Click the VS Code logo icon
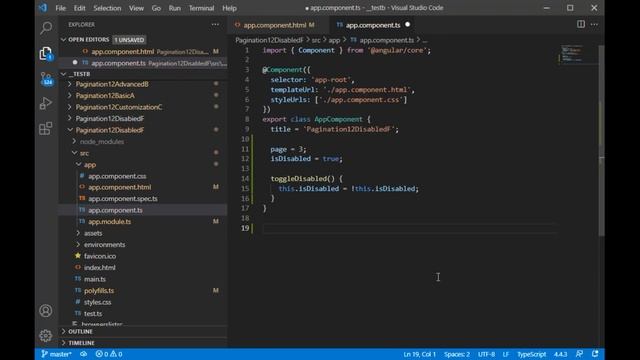640x360 pixels. [x=43, y=8]
